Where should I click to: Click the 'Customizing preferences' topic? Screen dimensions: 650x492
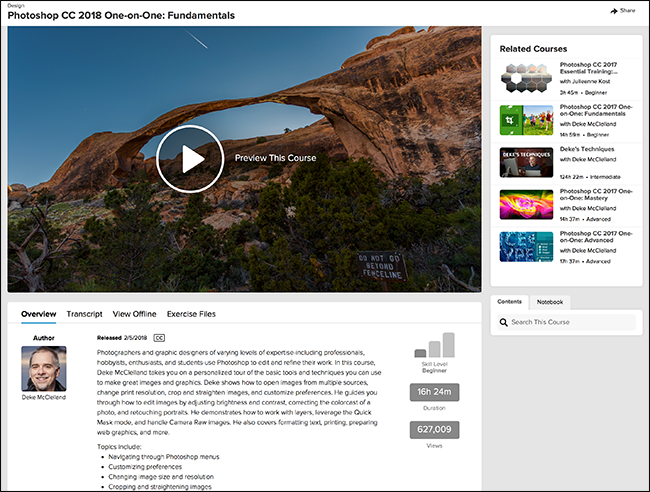tap(145, 467)
